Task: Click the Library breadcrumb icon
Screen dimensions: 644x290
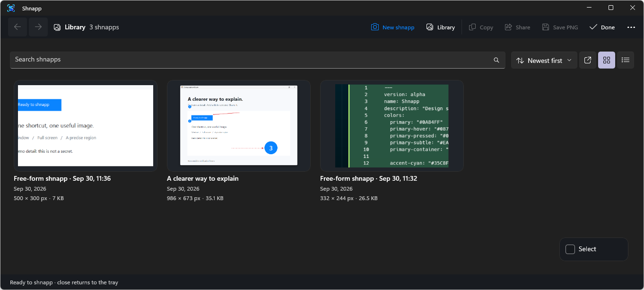Action: [57, 27]
